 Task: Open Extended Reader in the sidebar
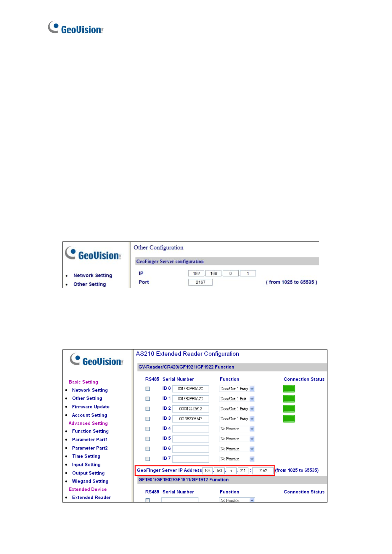click(91, 497)
